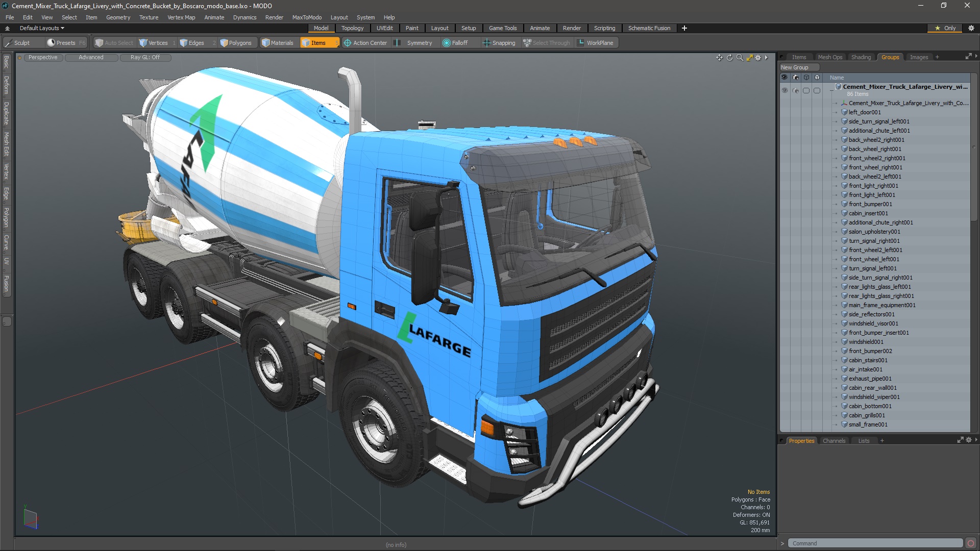Open the Vertex Map menu
980x551 pixels.
pos(181,17)
